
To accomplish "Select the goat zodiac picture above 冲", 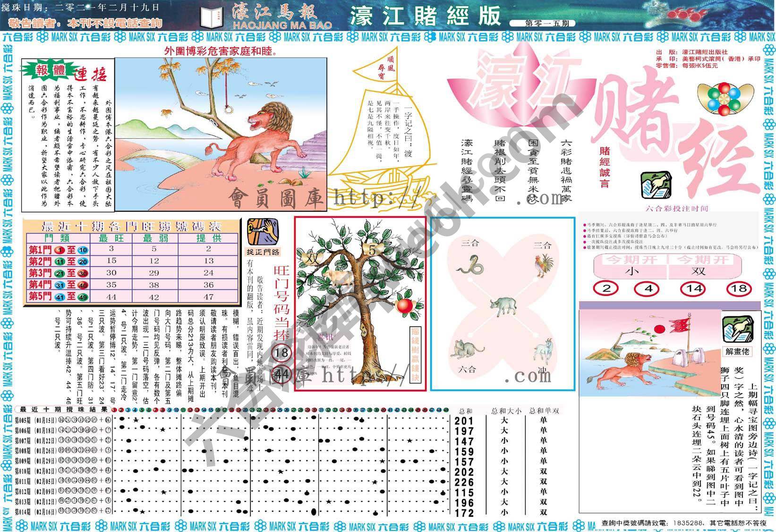I will (544, 351).
